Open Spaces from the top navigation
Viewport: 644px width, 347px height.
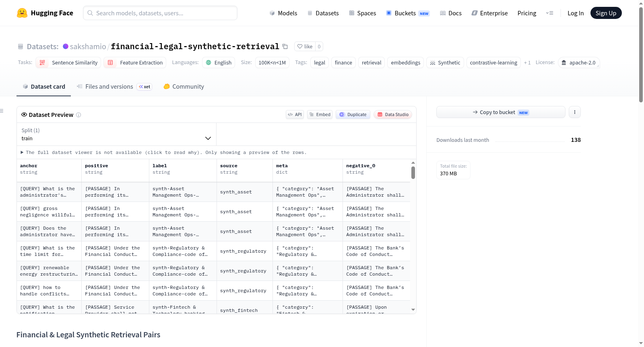pyautogui.click(x=362, y=13)
